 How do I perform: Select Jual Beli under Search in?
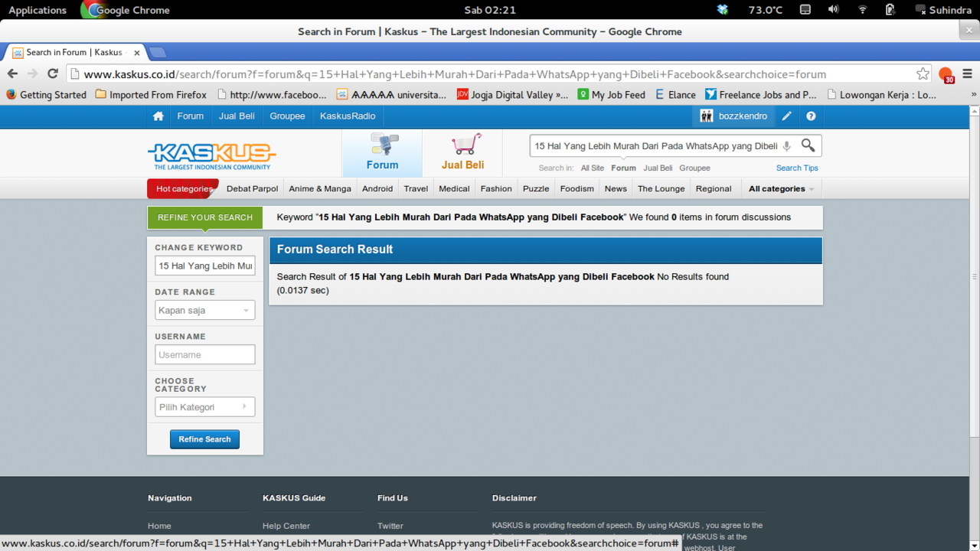[x=658, y=168]
